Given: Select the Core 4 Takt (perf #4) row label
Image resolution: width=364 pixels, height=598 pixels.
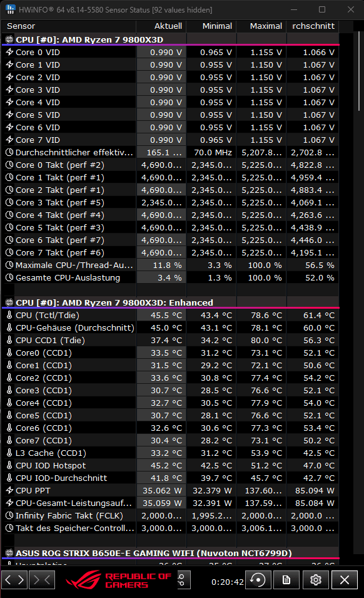Looking at the screenshot, I should 60,215.
